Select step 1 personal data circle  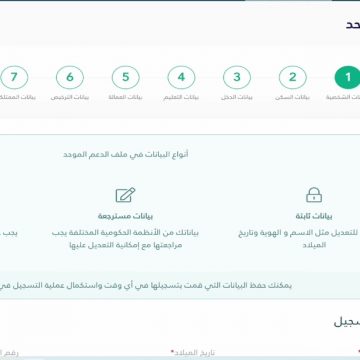click(348, 77)
